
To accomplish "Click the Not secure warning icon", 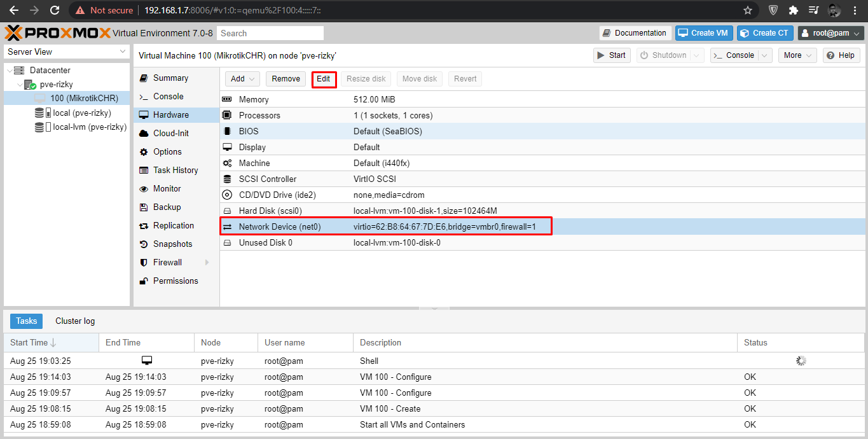I will click(80, 10).
